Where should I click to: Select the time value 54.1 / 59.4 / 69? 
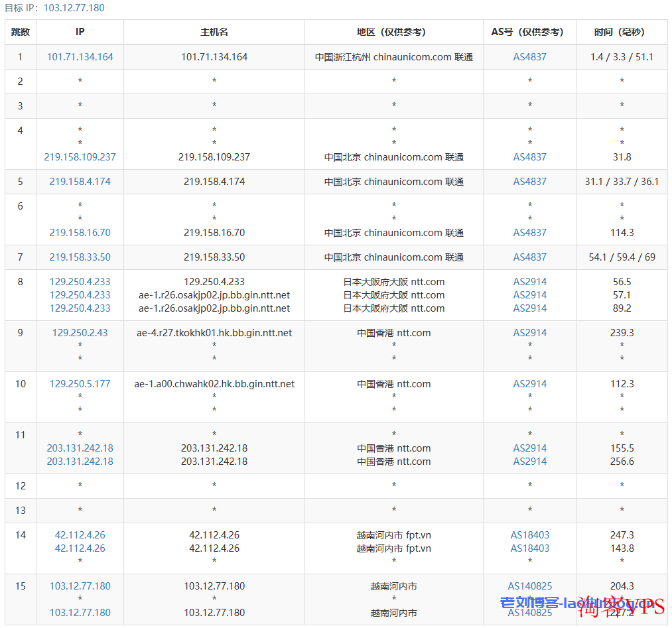click(x=622, y=257)
